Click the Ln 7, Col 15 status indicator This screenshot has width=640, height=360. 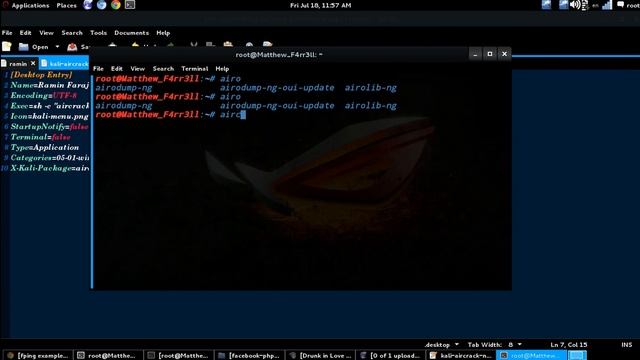point(569,344)
